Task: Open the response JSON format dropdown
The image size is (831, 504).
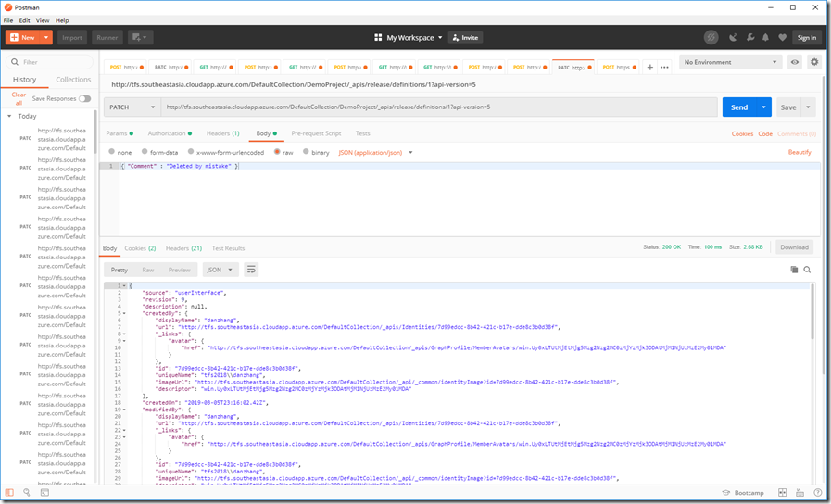Action: [220, 270]
